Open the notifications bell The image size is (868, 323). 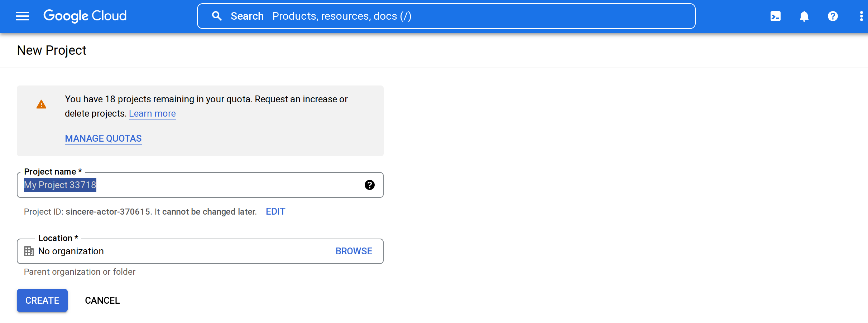pos(804,16)
